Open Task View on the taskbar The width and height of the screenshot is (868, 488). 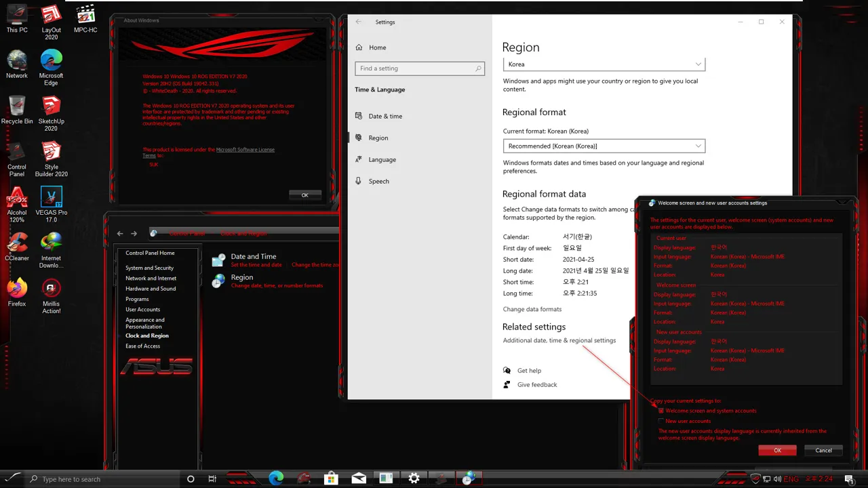point(212,479)
